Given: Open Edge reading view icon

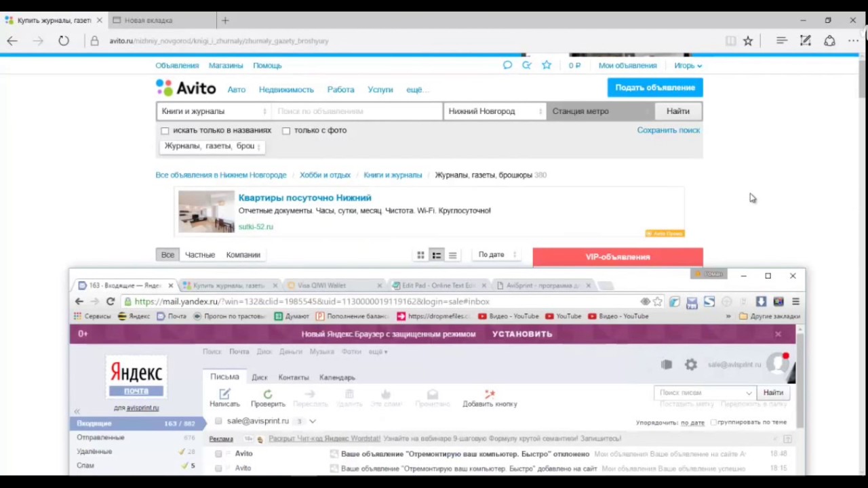Looking at the screenshot, I should [730, 41].
